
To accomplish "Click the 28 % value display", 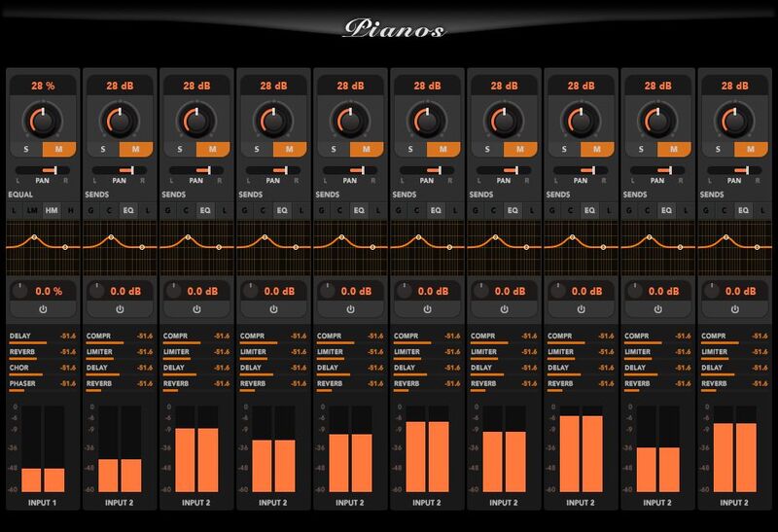I will (x=43, y=86).
